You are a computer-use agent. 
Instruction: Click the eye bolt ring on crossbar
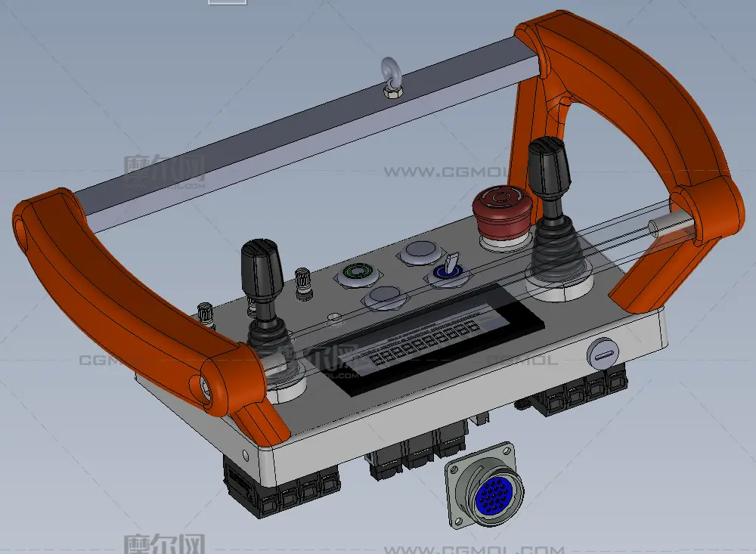pyautogui.click(x=392, y=73)
